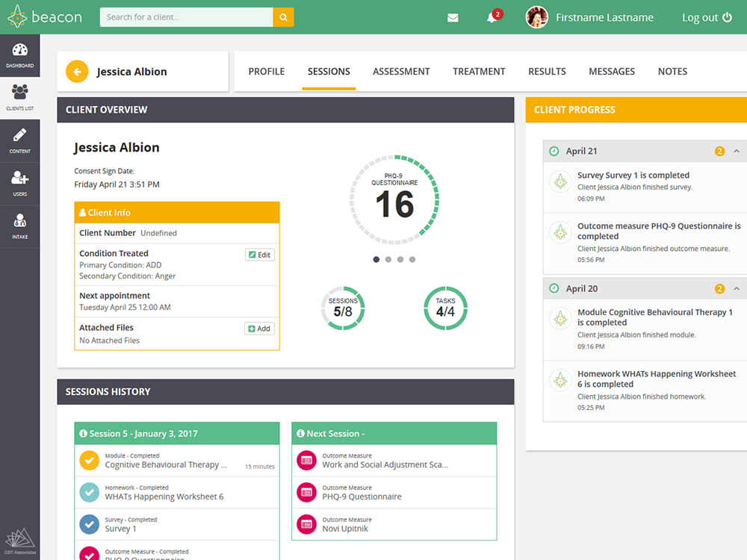The height and width of the screenshot is (560, 747).
Task: Open Users in sidebar
Action: (20, 184)
